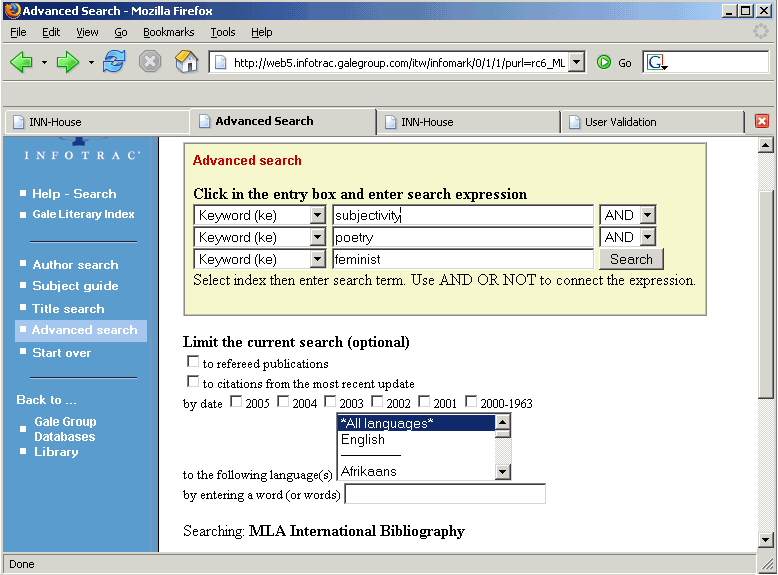Click language list scroll down arrow
This screenshot has width=778, height=575.
point(503,472)
